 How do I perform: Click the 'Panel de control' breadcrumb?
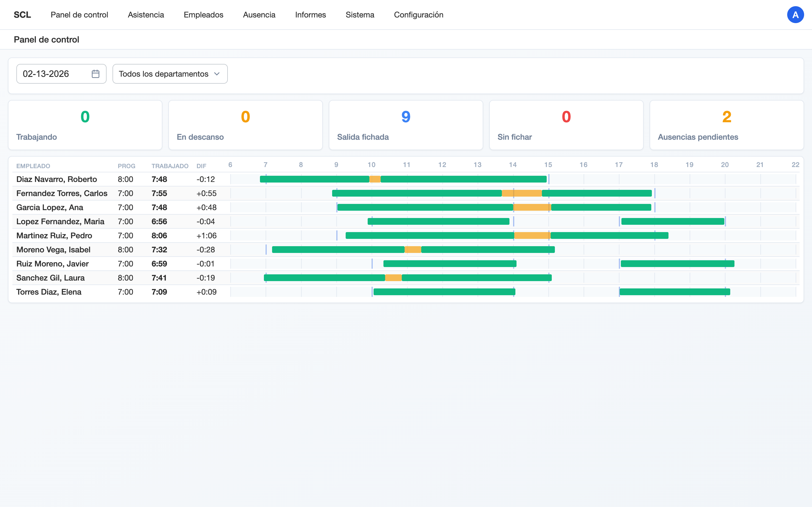pos(47,39)
